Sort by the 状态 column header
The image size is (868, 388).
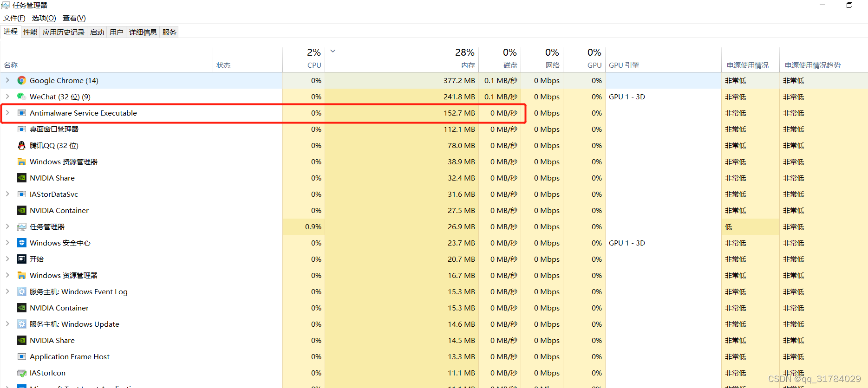(x=248, y=59)
